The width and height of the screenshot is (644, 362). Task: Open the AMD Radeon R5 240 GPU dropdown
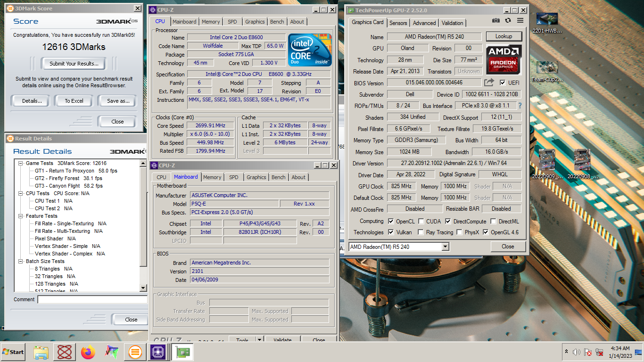coord(446,247)
